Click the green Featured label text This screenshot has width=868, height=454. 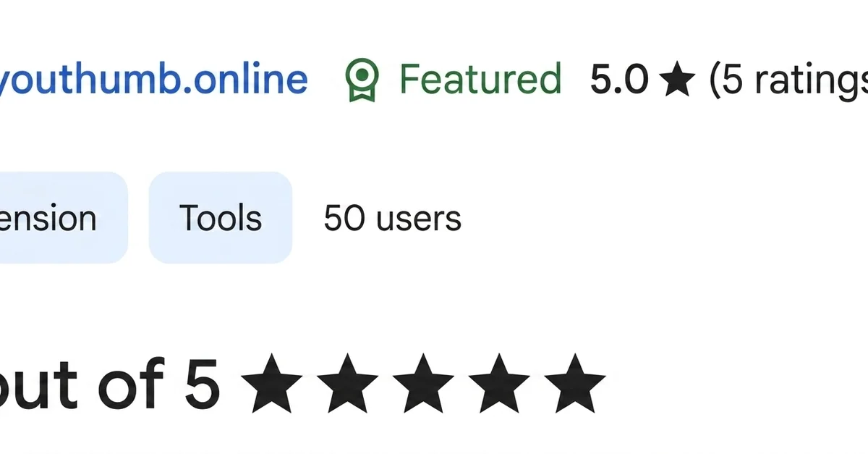click(480, 79)
